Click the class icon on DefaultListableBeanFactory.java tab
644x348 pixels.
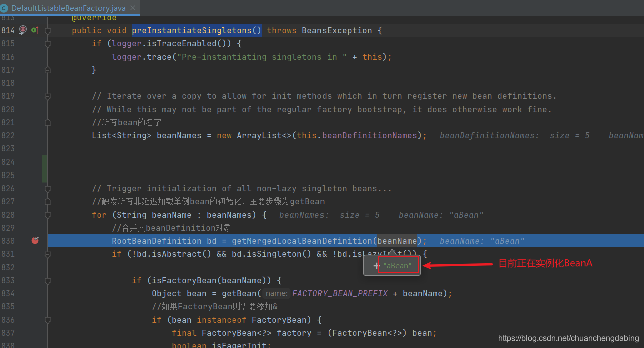[5, 8]
